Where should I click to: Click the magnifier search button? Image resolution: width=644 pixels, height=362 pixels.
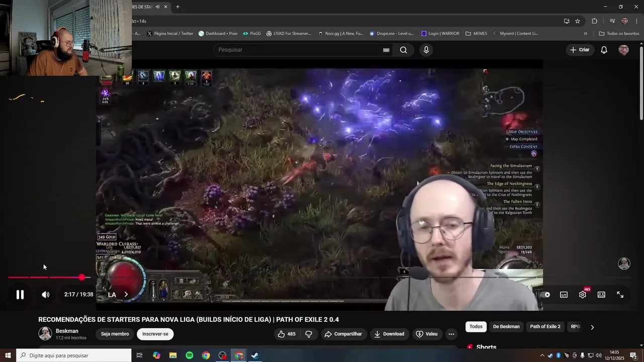404,50
